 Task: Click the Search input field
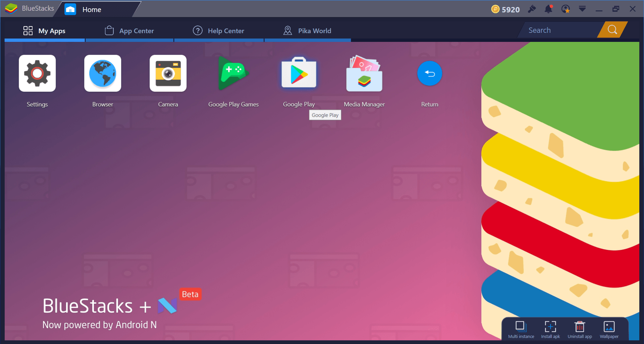(560, 30)
